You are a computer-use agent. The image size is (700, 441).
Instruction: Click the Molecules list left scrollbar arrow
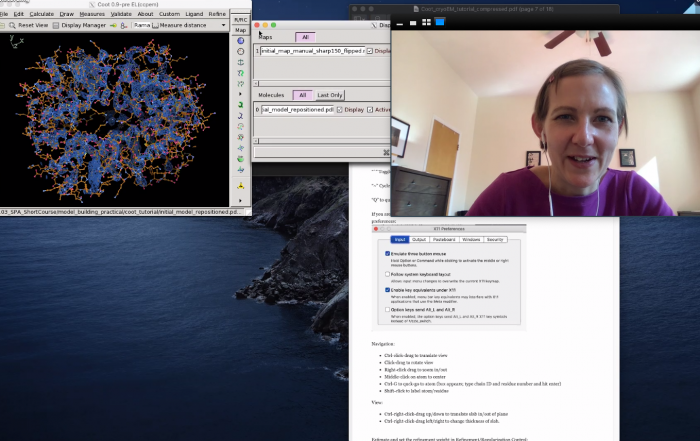[x=256, y=141]
